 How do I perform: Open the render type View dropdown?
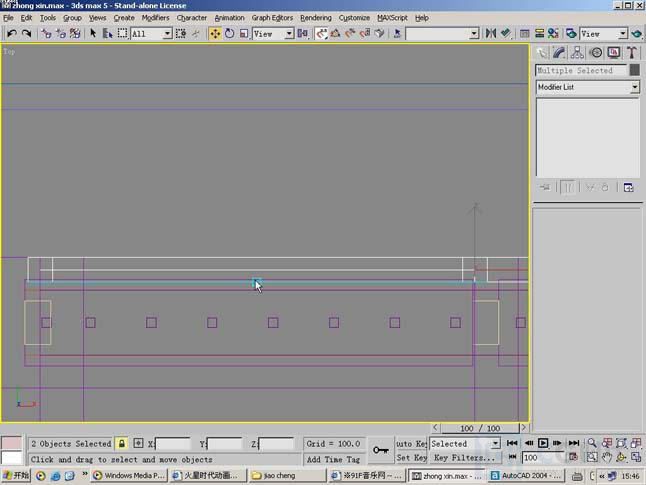pos(604,33)
